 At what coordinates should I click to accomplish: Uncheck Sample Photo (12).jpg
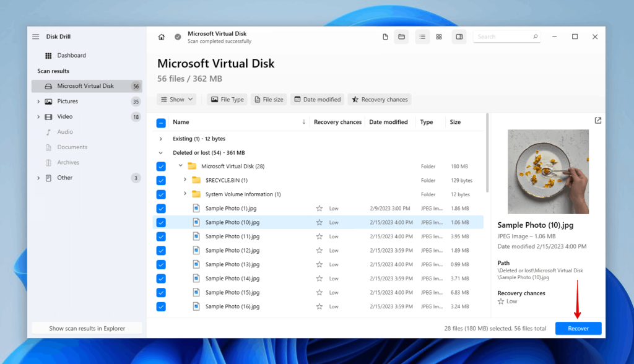coord(162,250)
